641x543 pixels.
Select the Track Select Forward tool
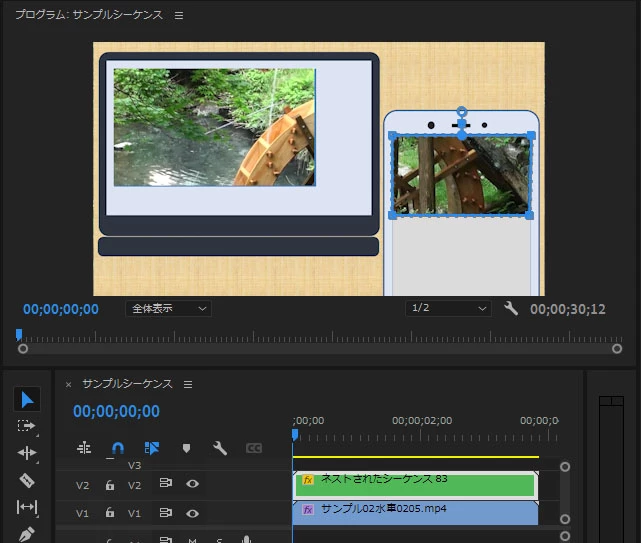point(27,426)
